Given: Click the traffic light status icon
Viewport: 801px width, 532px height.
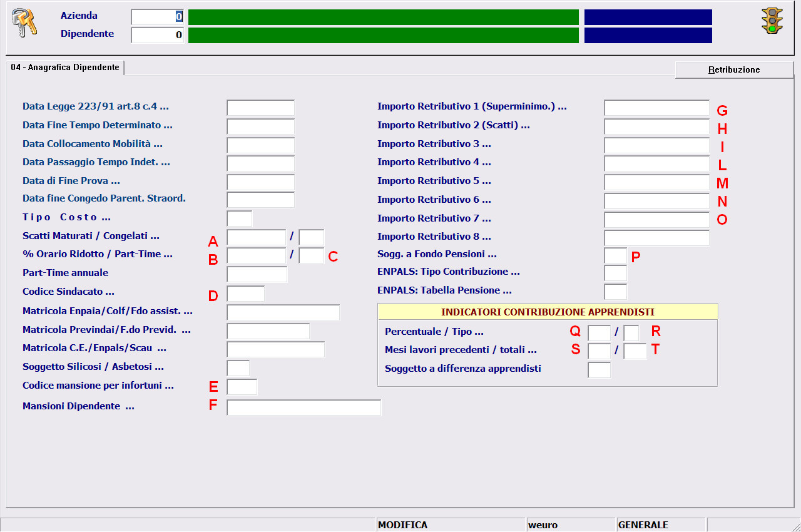Looking at the screenshot, I should [772, 21].
